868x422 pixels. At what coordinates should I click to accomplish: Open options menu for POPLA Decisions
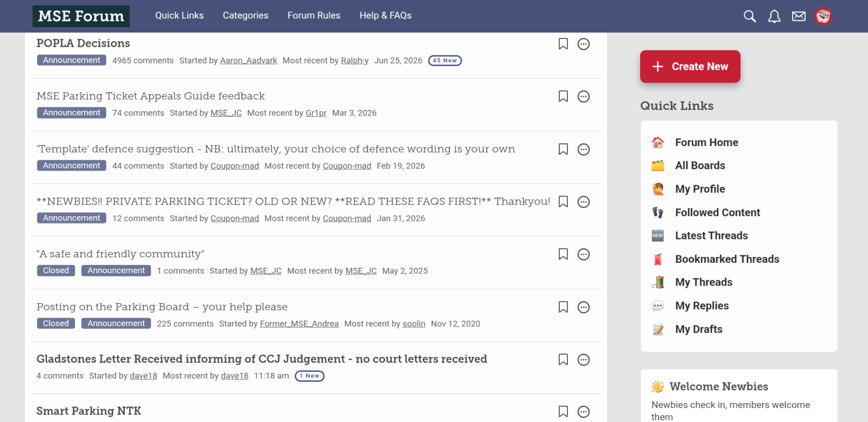(584, 44)
